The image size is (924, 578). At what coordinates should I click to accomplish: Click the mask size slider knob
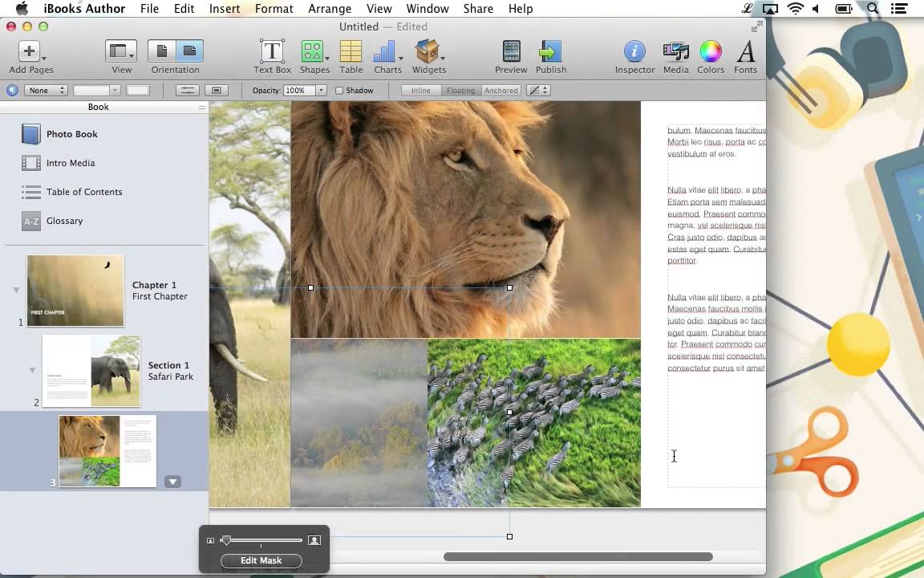click(226, 540)
